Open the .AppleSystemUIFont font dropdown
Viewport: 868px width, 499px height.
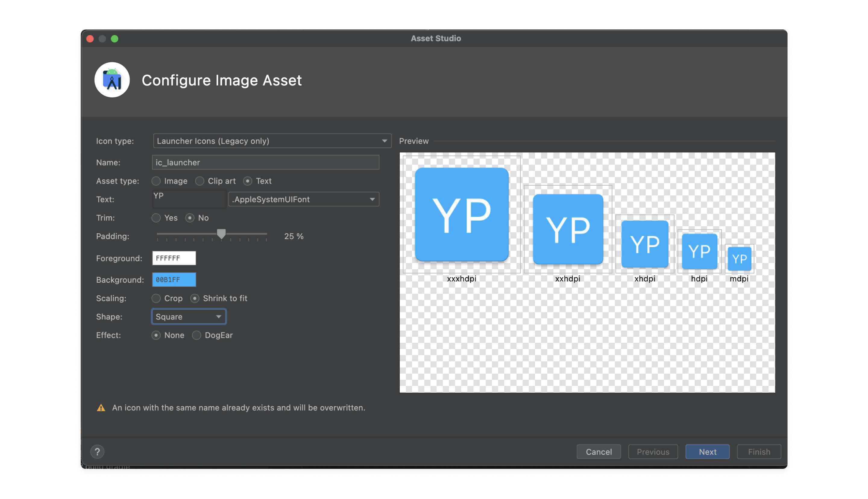pos(303,199)
